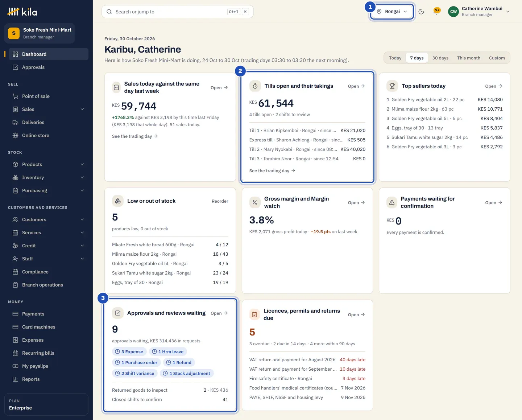Viewport: 522px width, 420px height.
Task: Click the Compliance calendar icon
Action: tap(15, 272)
